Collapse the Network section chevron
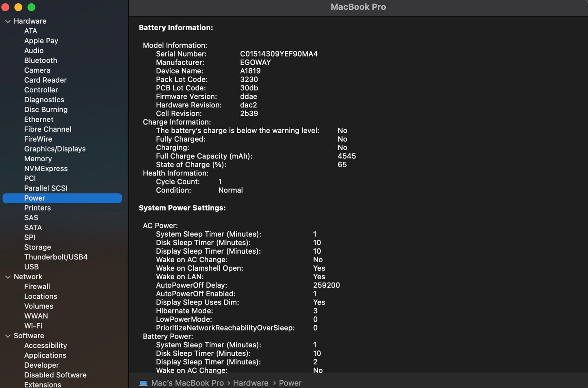The image size is (588, 388). (8, 277)
